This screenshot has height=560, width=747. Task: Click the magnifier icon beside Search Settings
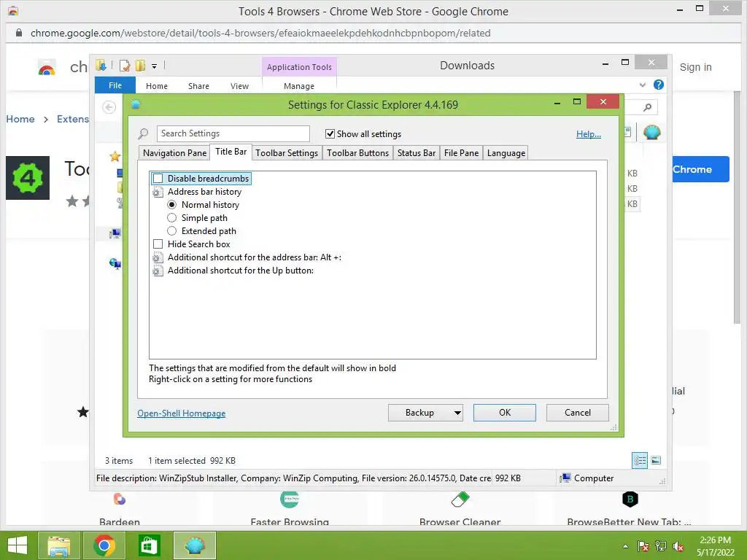click(x=144, y=134)
